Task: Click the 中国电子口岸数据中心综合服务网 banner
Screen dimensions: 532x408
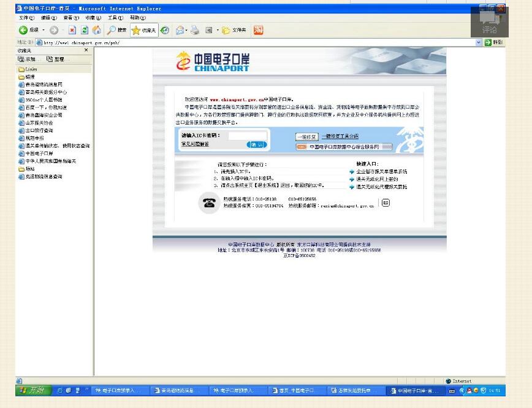Action: pos(344,147)
